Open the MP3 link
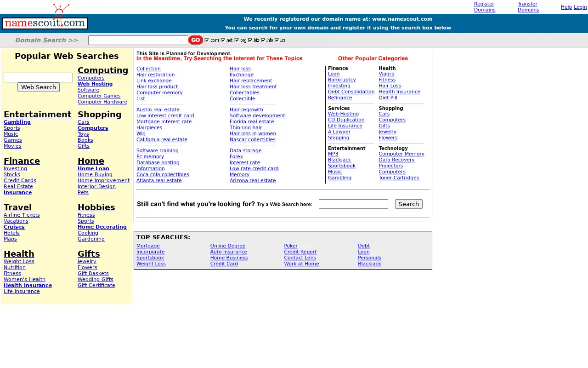 333,154
